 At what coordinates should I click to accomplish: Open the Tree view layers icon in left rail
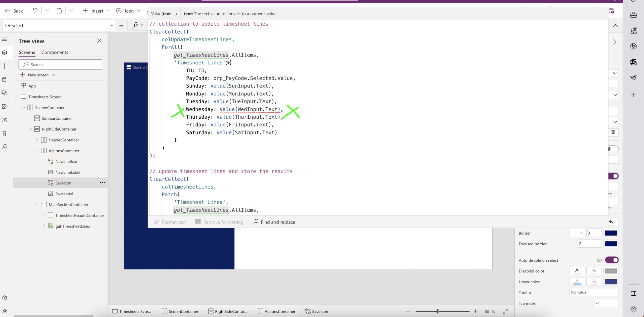[x=4, y=53]
